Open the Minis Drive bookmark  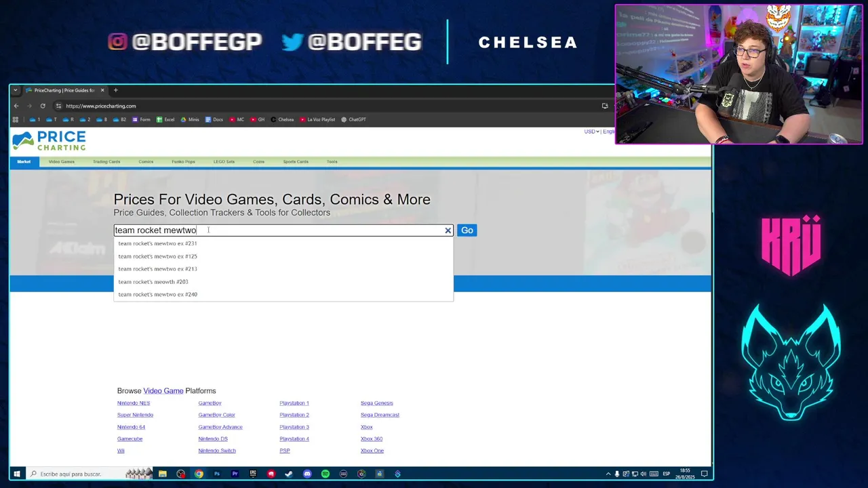pyautogui.click(x=190, y=119)
